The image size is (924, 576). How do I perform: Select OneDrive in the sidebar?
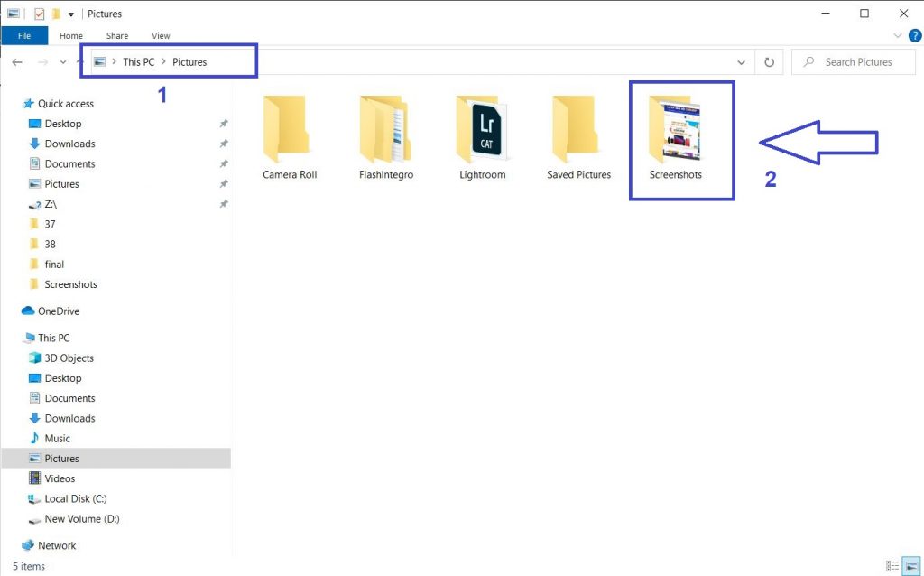(x=58, y=311)
